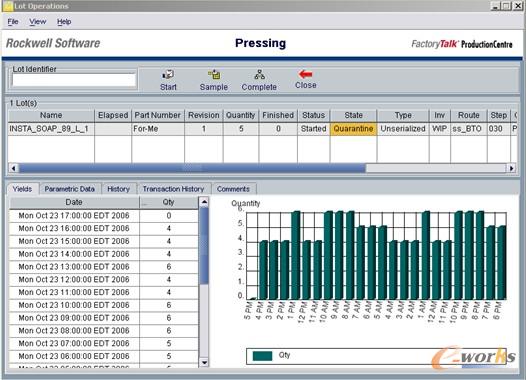This screenshot has height=380, width=526.
Task: Open the Help menu
Action: point(64,22)
